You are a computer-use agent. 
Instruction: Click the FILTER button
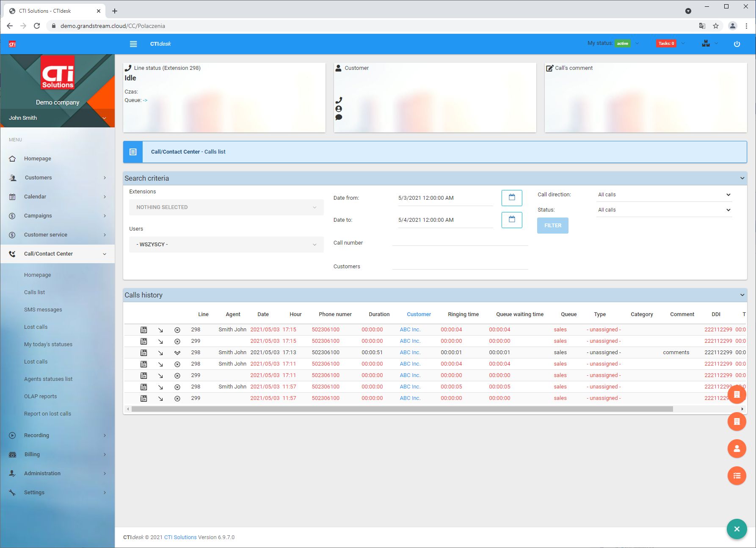pos(553,226)
